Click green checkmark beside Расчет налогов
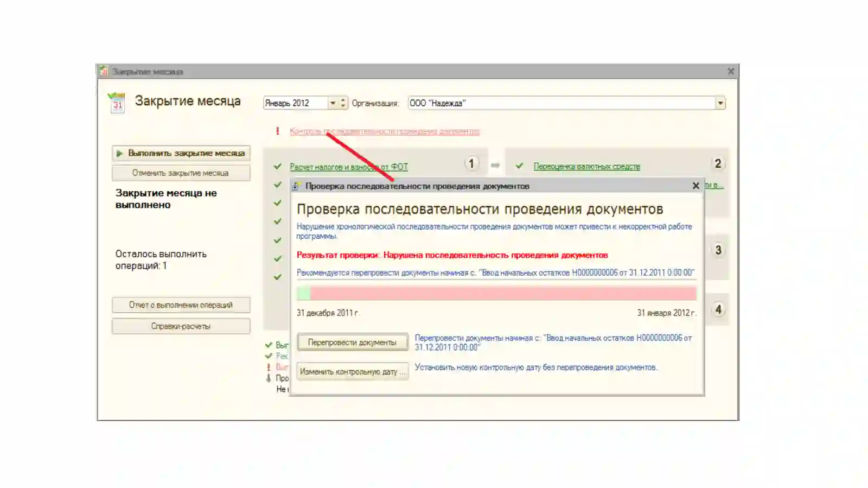 (x=278, y=167)
